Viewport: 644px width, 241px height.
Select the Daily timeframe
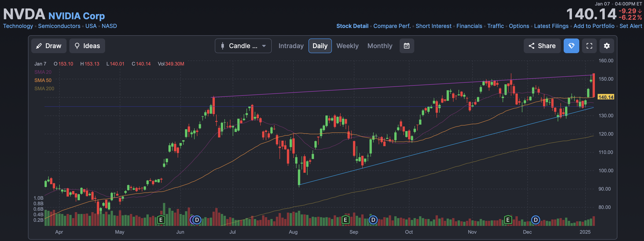pos(320,46)
